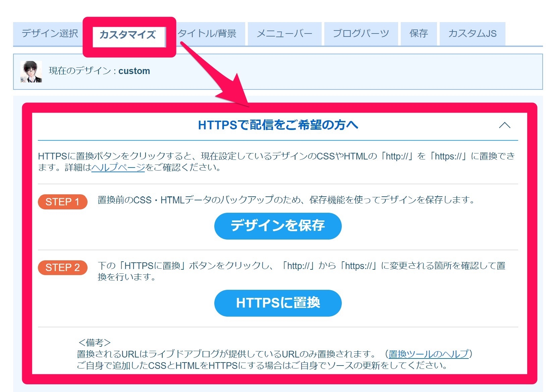Click the HTTPSで配信をご希望の方へ heading
Screen dimensions: 546x392
point(278,125)
